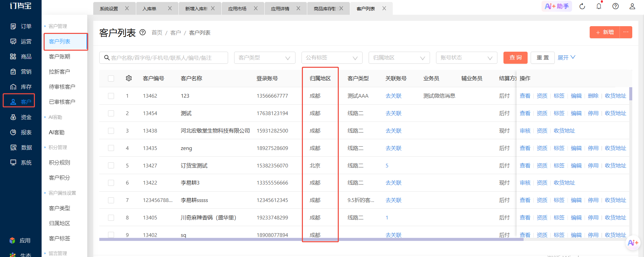Open the 客户类型 filter dropdown

click(265, 58)
